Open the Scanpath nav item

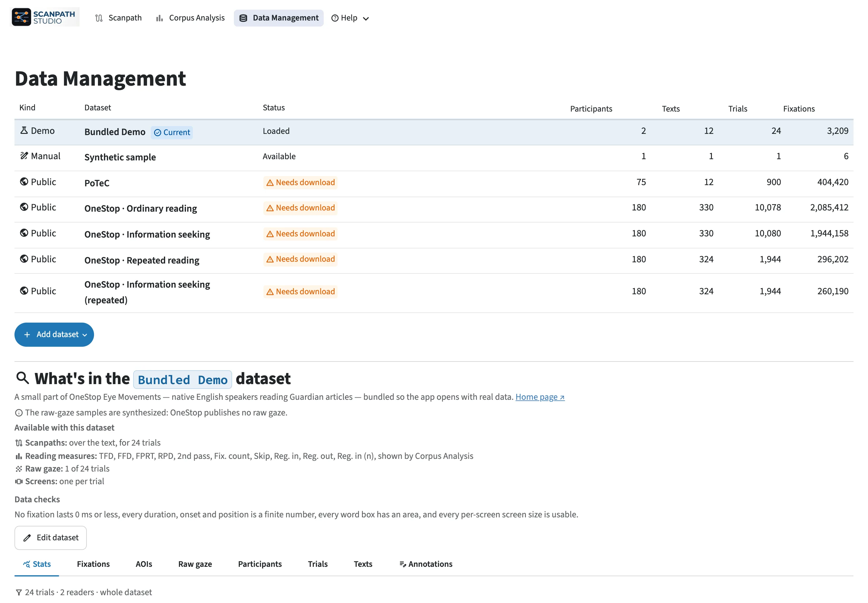point(118,18)
